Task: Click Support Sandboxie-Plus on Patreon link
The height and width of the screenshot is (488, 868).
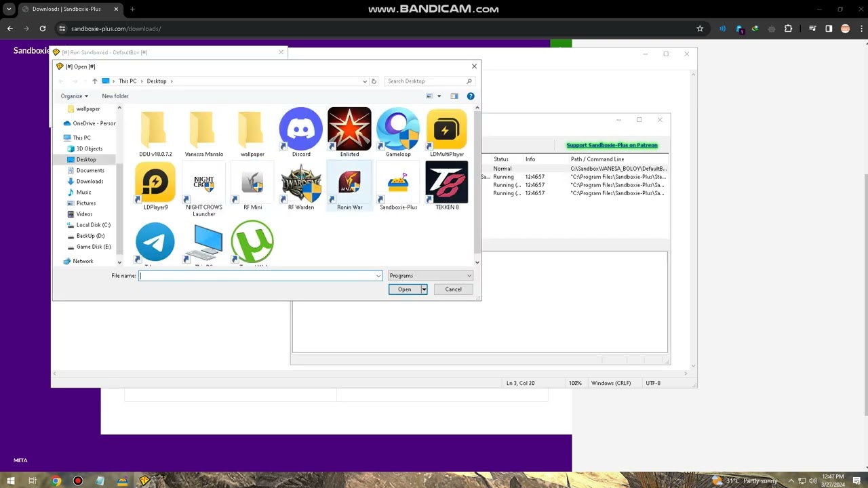Action: (x=612, y=145)
